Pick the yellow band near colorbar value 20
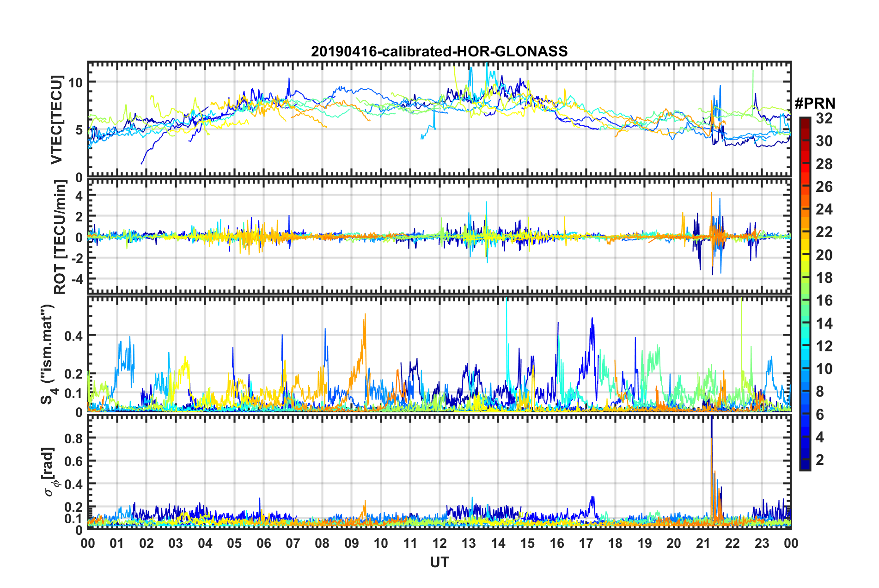The width and height of the screenshot is (879, 588). [x=805, y=254]
